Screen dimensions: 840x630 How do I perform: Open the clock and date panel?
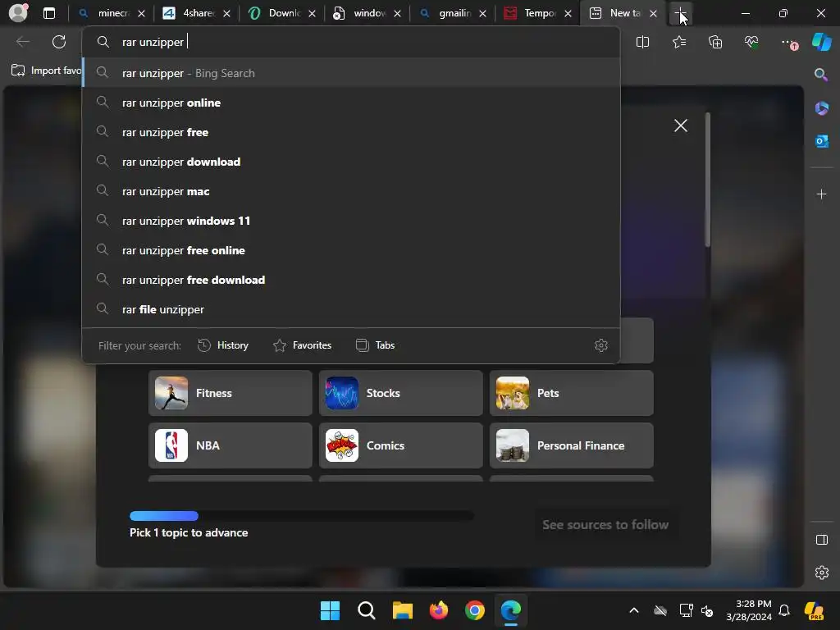748,610
